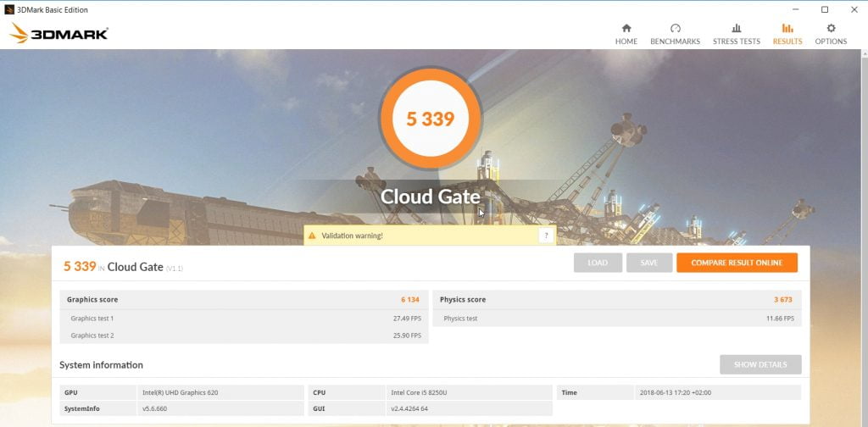The height and width of the screenshot is (427, 868).
Task: Click Intel Core i5 8250U value
Action: coord(419,393)
